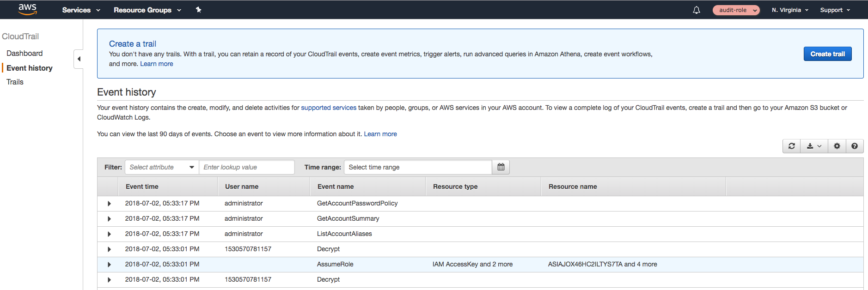Image resolution: width=868 pixels, height=290 pixels.
Task: Collapse the CloudTrail sidebar with the arrow handle
Action: pos(79,59)
